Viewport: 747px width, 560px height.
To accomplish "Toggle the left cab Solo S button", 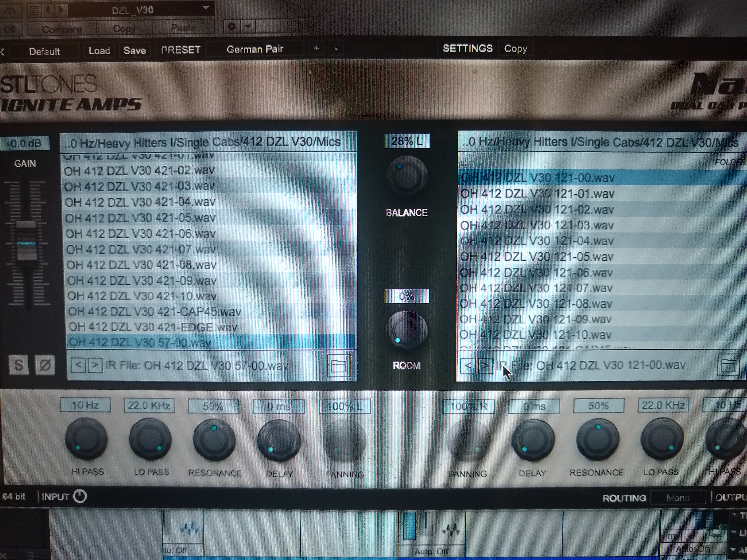I will click(x=19, y=365).
